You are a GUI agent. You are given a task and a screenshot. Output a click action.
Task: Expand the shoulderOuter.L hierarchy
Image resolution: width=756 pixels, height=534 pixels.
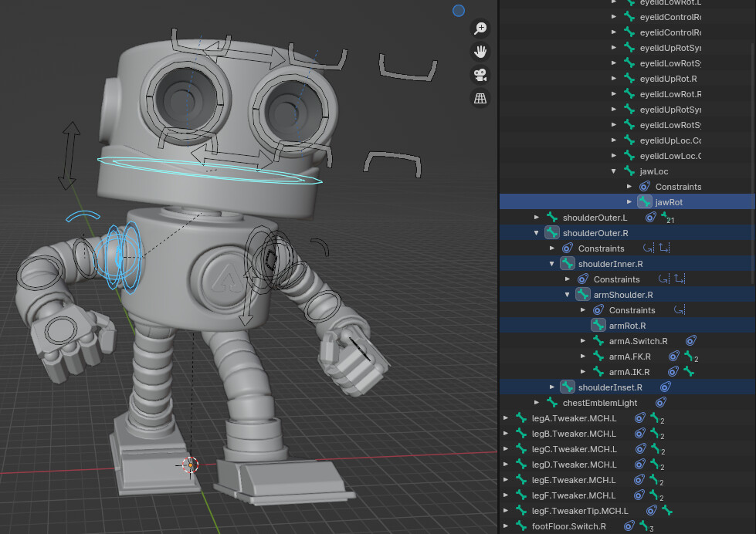pos(537,217)
